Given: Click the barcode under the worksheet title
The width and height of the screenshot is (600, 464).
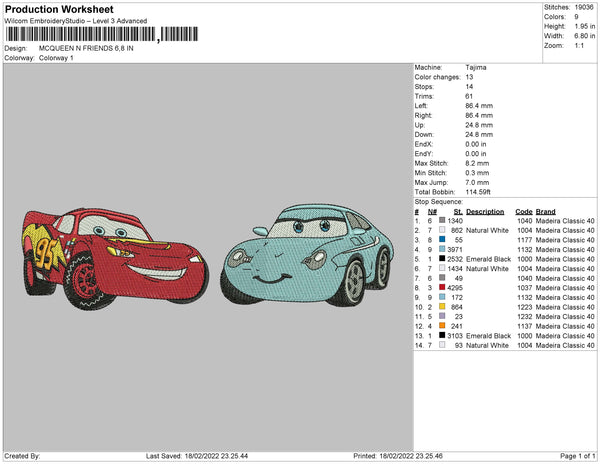Looking at the screenshot, I should coord(102,34).
